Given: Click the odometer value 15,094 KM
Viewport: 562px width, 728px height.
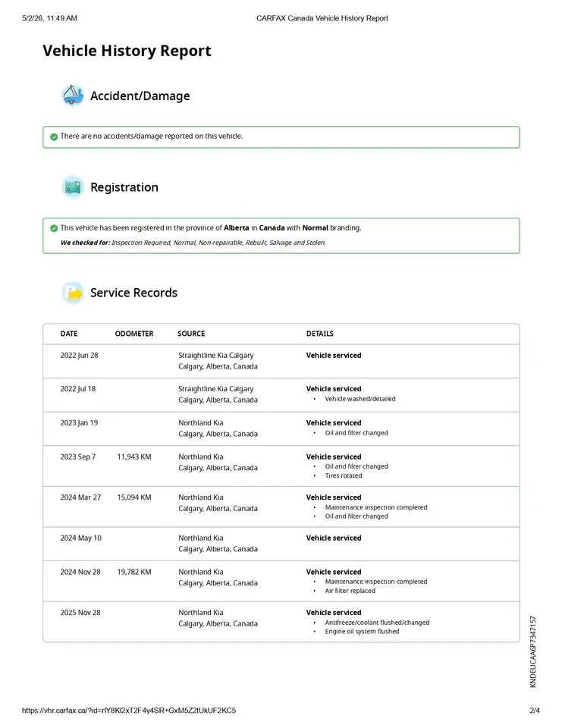Looking at the screenshot, I should click(134, 497).
